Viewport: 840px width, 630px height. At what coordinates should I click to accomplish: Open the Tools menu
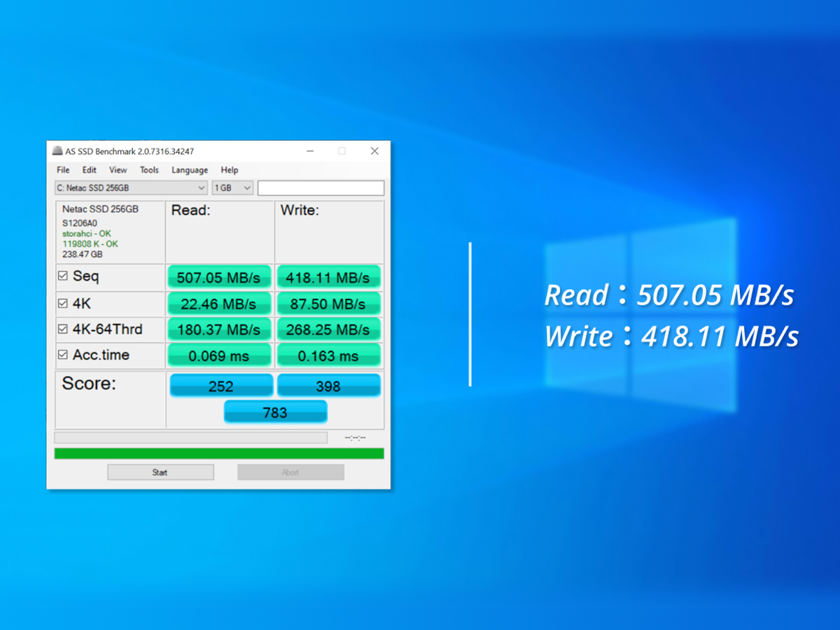tap(149, 170)
